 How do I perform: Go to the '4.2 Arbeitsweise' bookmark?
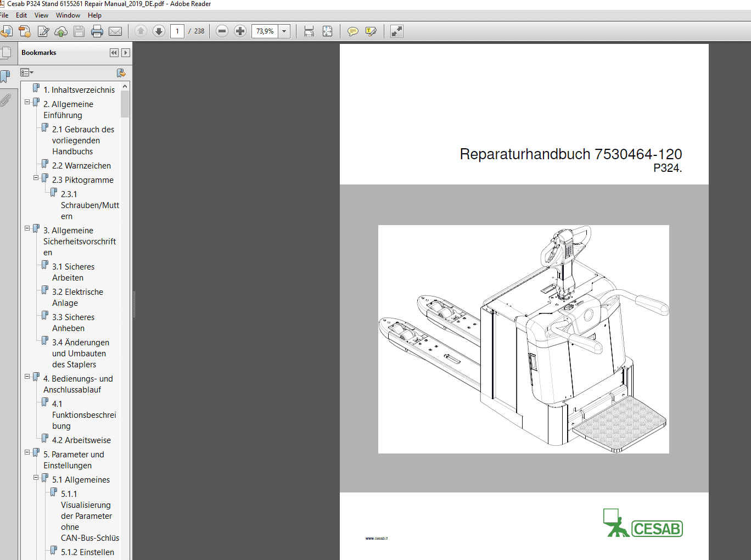pyautogui.click(x=81, y=440)
